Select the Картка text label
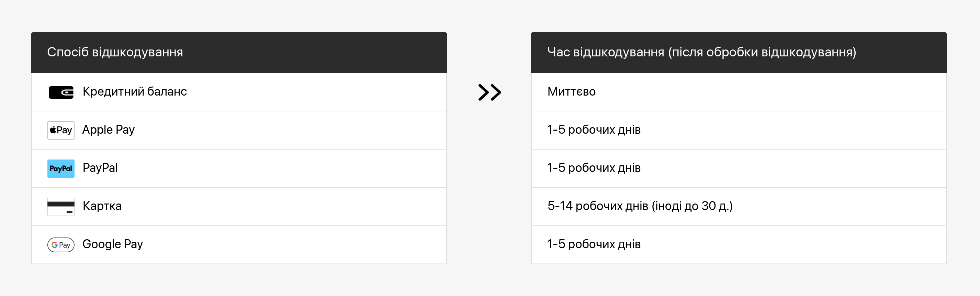Image resolution: width=980 pixels, height=296 pixels. pyautogui.click(x=102, y=206)
